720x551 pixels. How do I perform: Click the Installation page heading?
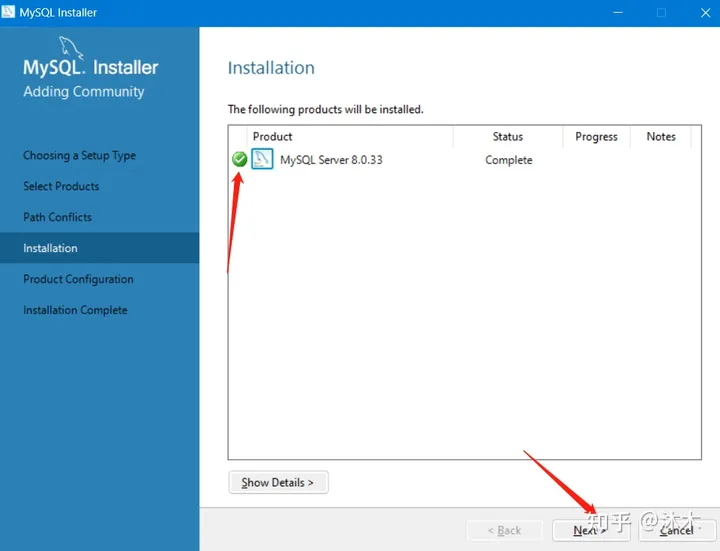click(271, 68)
